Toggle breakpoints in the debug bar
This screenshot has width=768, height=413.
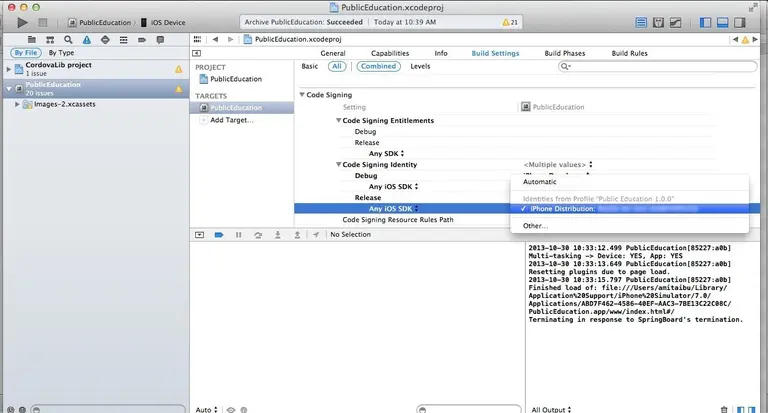coord(219,235)
